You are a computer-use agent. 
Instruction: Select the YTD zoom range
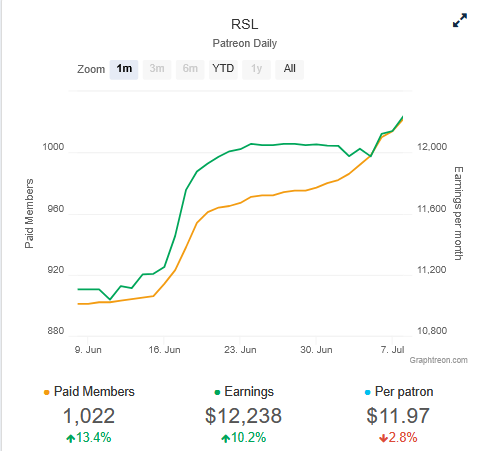223,69
